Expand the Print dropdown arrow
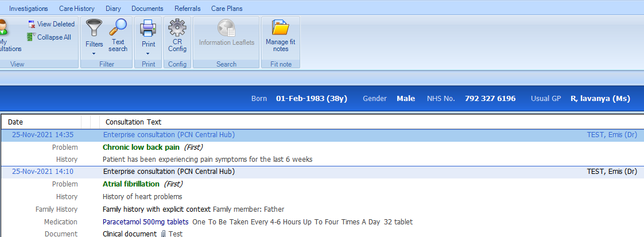Image resolution: width=644 pixels, height=237 pixels. (148, 53)
